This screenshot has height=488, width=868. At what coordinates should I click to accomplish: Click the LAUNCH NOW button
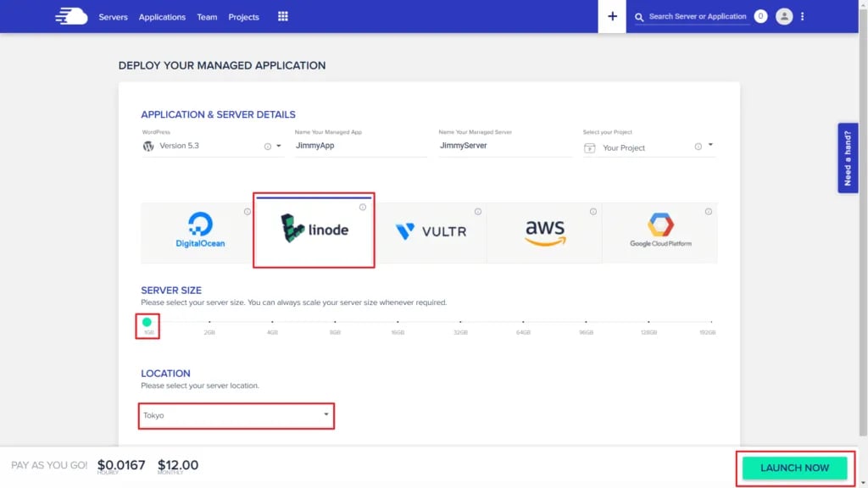[794, 468]
